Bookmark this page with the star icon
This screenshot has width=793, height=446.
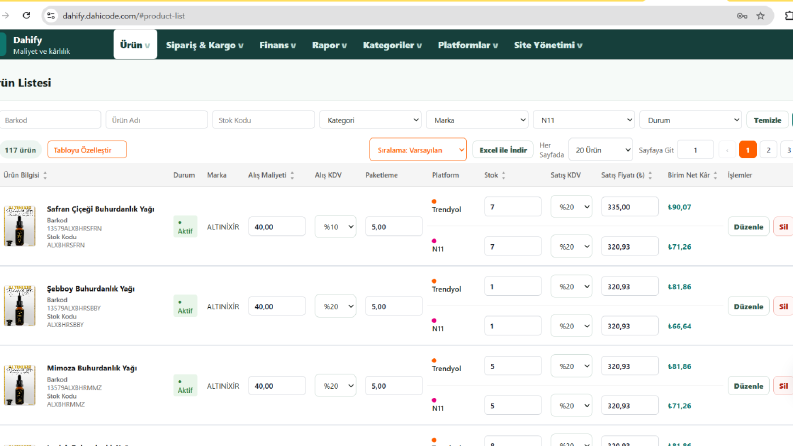click(760, 16)
